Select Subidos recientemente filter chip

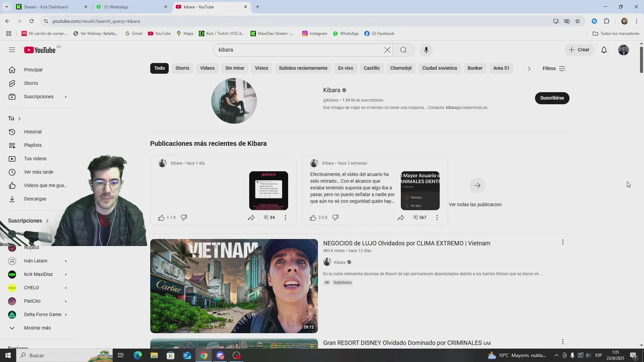click(x=303, y=68)
